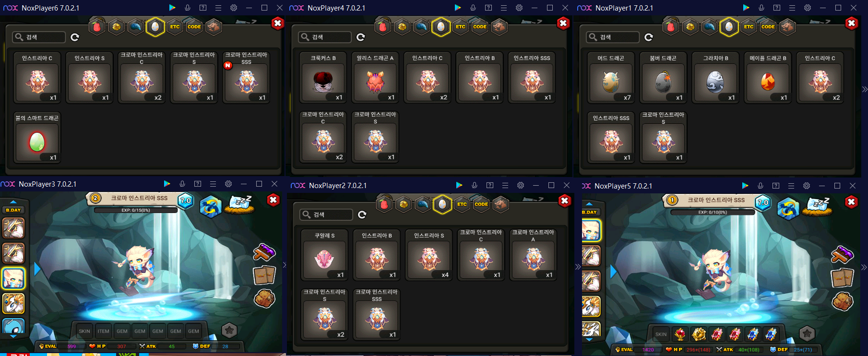Open the brown bag icon in NoxPlayer3
The width and height of the screenshot is (868, 356).
tap(264, 298)
